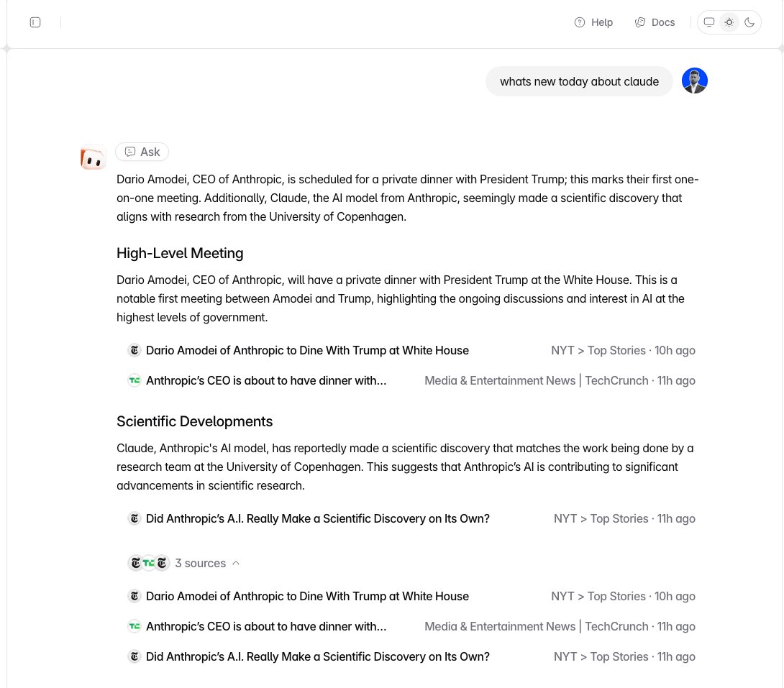Click the High-Level Meeting heading
This screenshot has width=784, height=688.
[x=180, y=253]
